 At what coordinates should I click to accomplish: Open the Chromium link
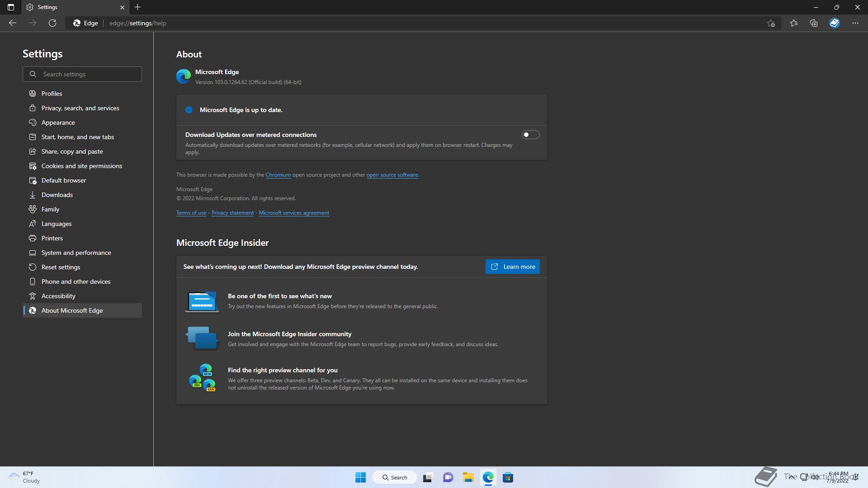[278, 175]
